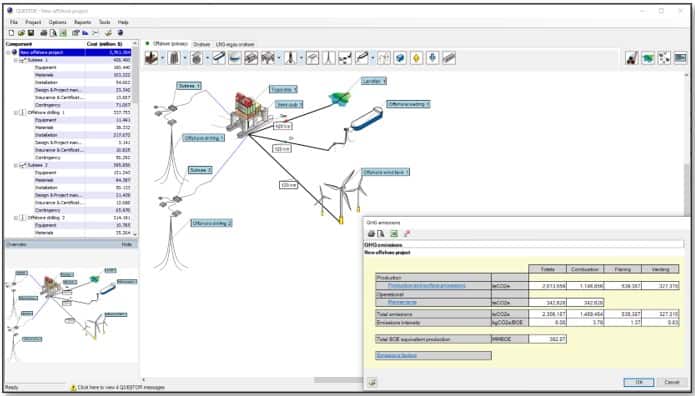Click the Subsea 2 label on the canvas
This screenshot has width=695, height=396.
pos(200,170)
